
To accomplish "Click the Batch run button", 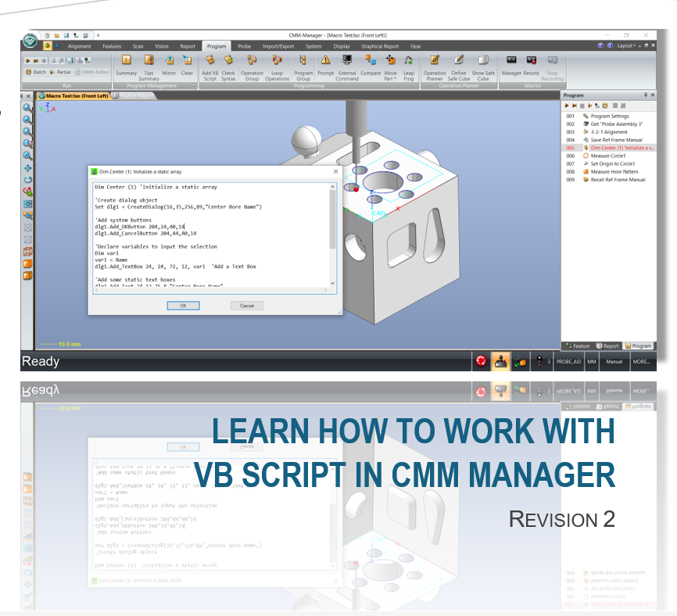I will [36, 72].
